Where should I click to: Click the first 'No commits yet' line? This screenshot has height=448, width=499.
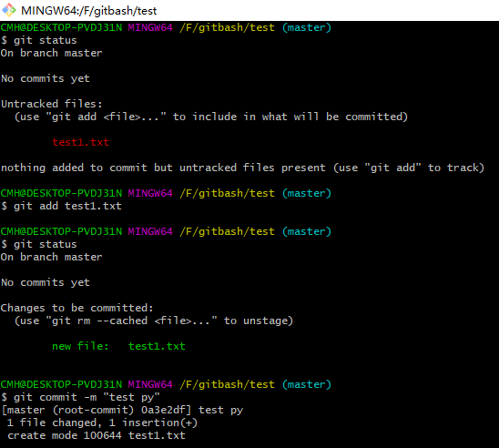pos(46,78)
